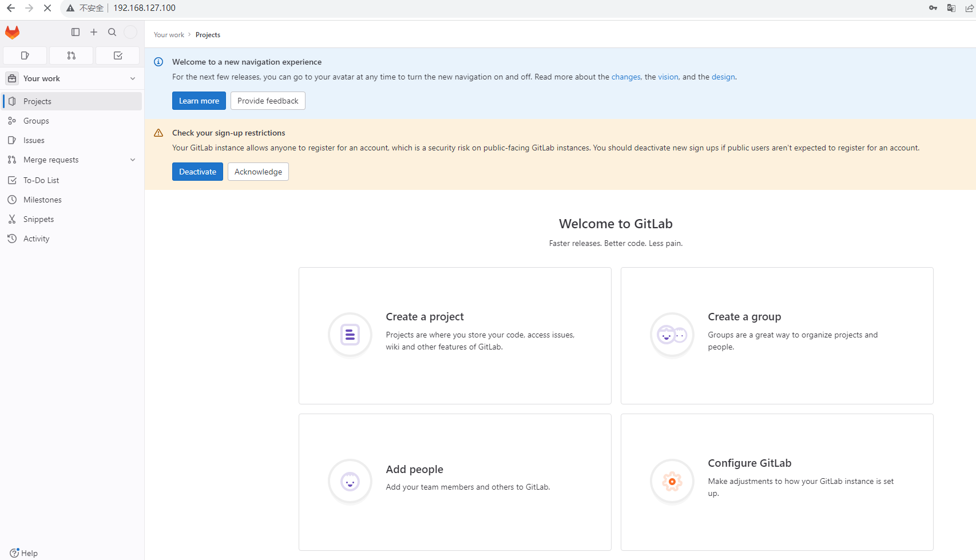This screenshot has width=976, height=560.
Task: Open Groups in the sidebar
Action: (x=72, y=121)
